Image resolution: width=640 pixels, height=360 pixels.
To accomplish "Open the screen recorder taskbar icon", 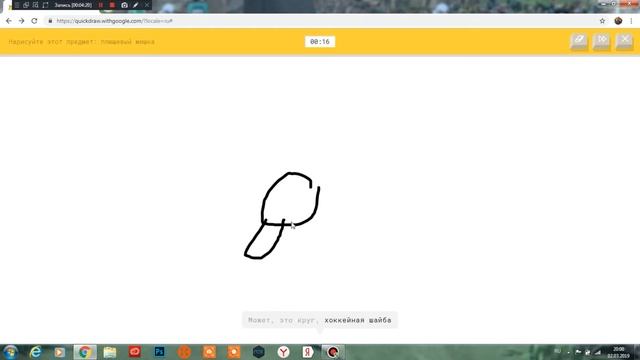I will [x=333, y=352].
